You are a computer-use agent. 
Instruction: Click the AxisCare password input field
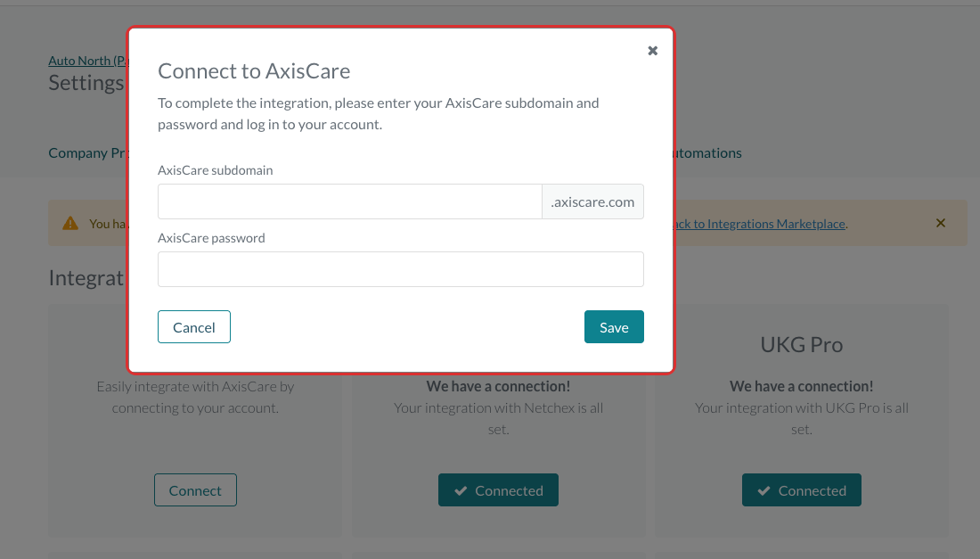[x=401, y=269]
